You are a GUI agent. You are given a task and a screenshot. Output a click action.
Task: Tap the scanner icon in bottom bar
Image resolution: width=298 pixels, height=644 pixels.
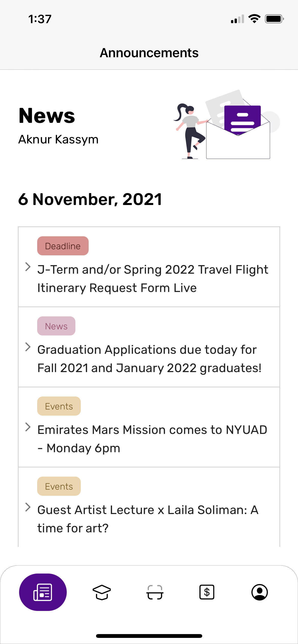(x=155, y=592)
